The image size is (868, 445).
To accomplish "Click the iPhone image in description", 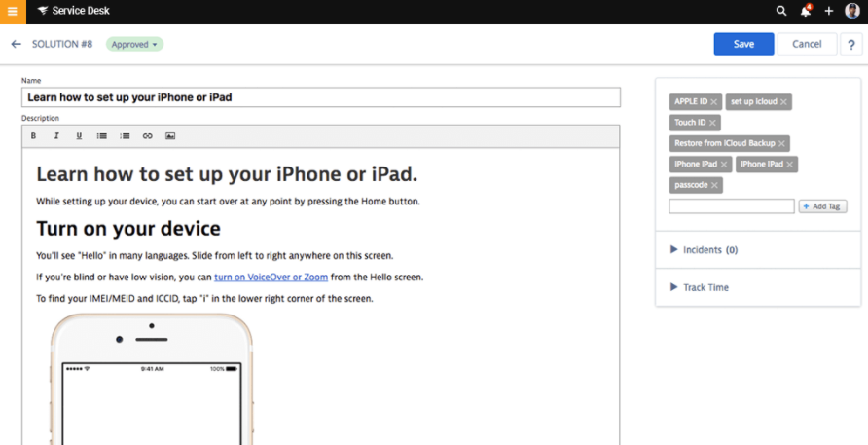I will pos(152,379).
